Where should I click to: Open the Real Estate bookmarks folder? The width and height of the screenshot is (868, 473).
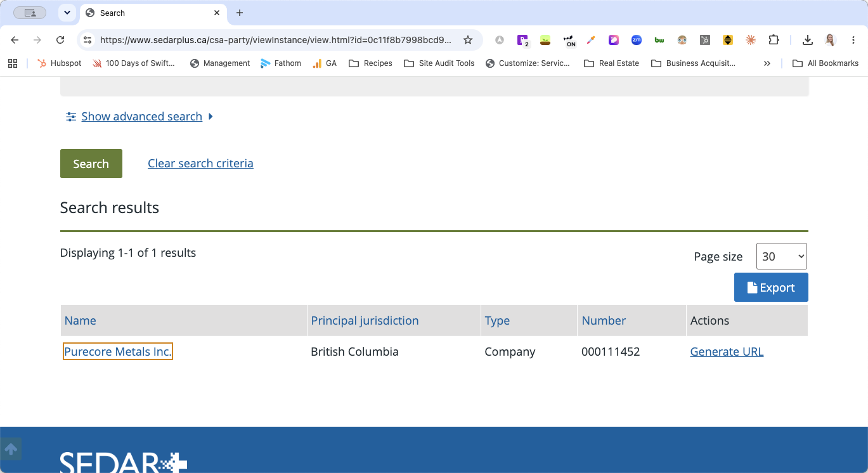coord(611,63)
